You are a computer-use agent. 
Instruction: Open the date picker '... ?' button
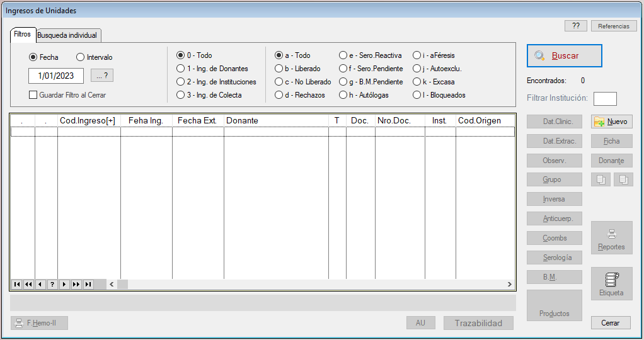point(102,76)
